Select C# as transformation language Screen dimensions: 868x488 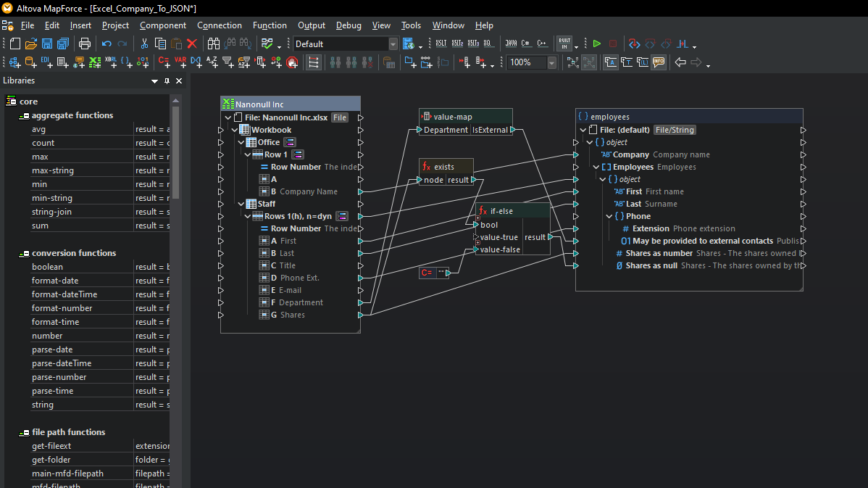coord(526,44)
